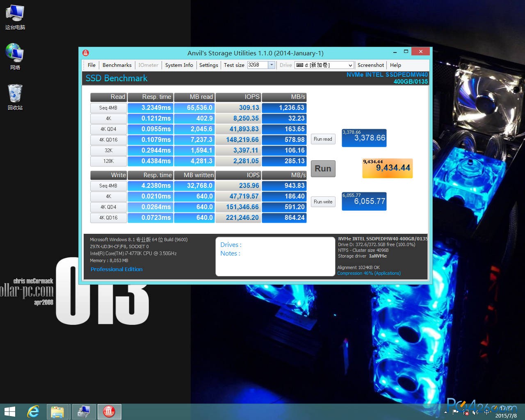Click the Drives/Notes text field

point(275,256)
